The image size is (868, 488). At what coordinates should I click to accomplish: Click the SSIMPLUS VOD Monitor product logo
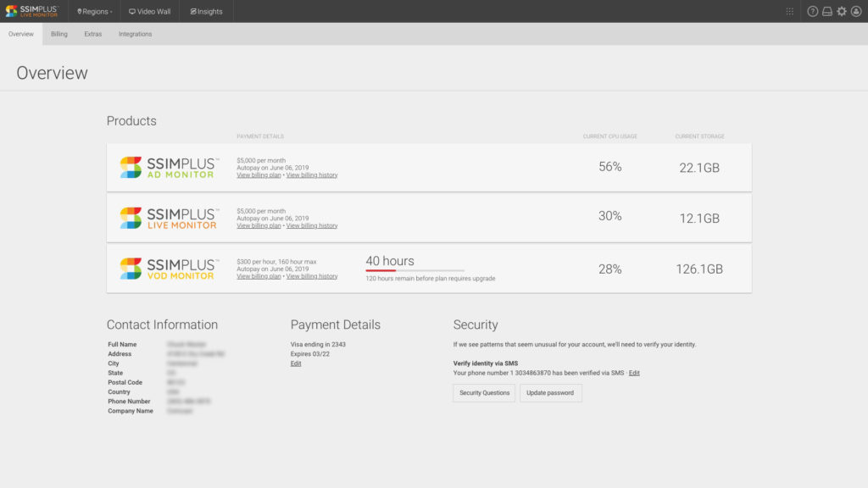[x=170, y=269]
